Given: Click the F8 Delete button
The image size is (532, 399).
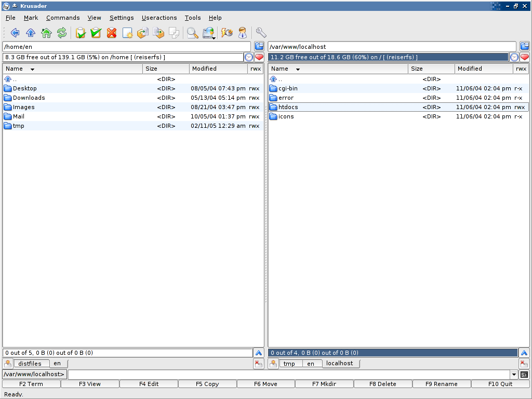Looking at the screenshot, I should [x=383, y=384].
